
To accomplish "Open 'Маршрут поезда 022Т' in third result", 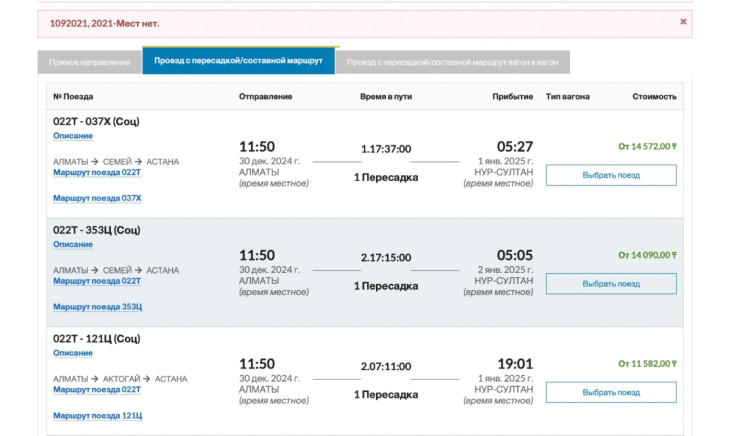I will click(97, 389).
